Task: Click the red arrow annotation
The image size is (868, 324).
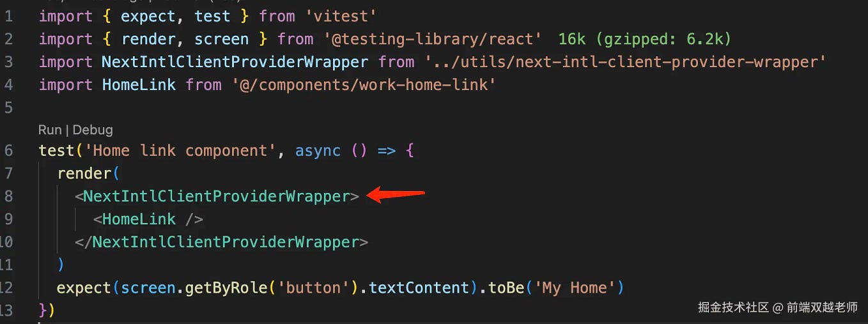Action: (x=396, y=194)
